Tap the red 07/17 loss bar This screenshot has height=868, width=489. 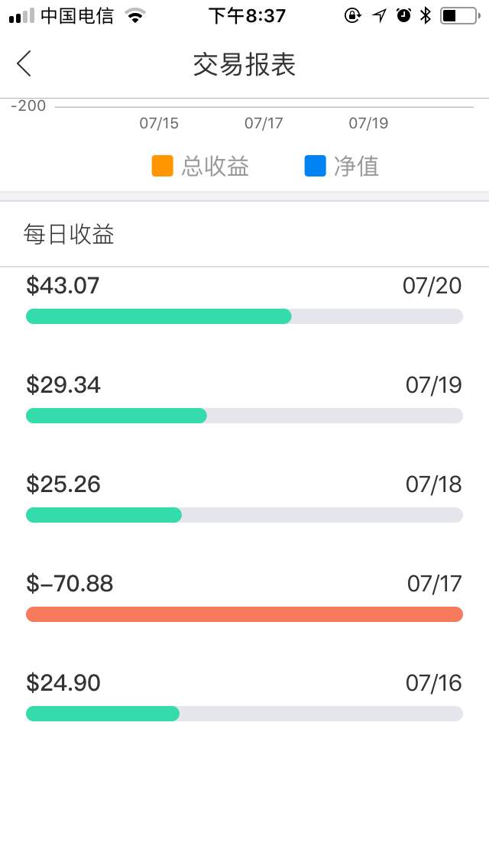[244, 614]
